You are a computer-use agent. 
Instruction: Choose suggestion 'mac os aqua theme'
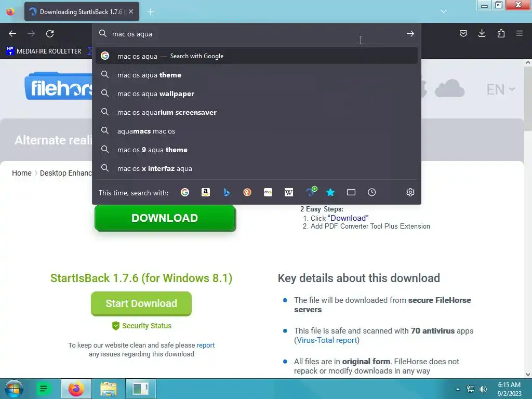[257, 75]
